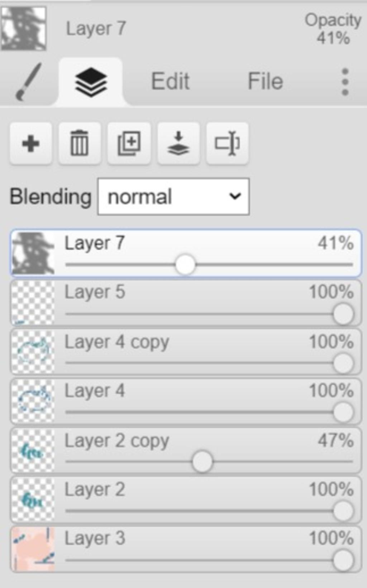Image resolution: width=367 pixels, height=588 pixels.
Task: Open the Blending mode dropdown
Action: (173, 197)
